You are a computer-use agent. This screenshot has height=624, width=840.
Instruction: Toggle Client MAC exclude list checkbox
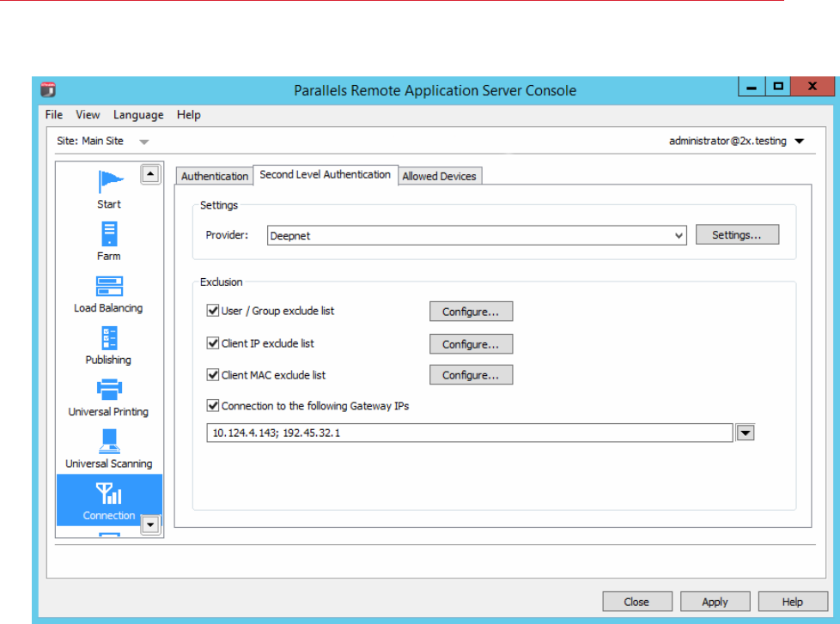[213, 374]
